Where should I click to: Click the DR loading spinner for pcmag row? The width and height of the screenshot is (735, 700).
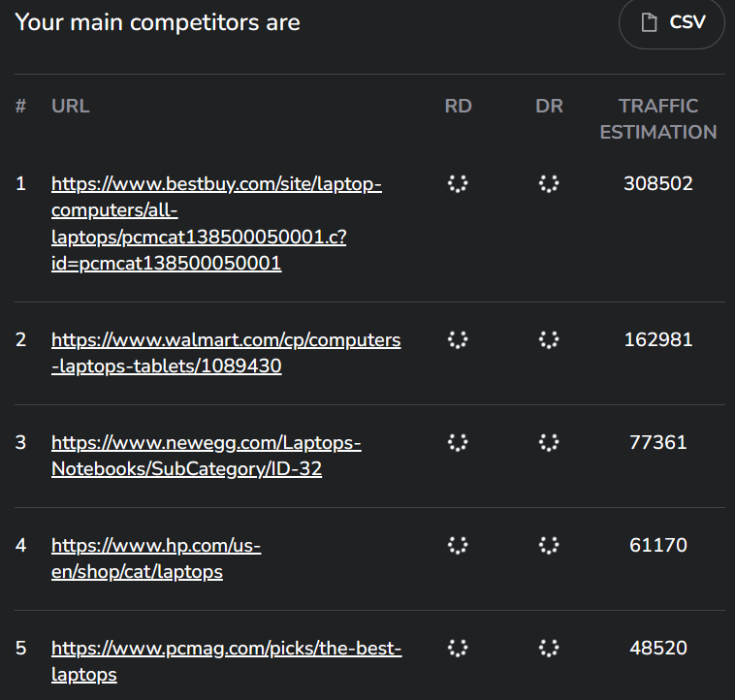tap(549, 648)
